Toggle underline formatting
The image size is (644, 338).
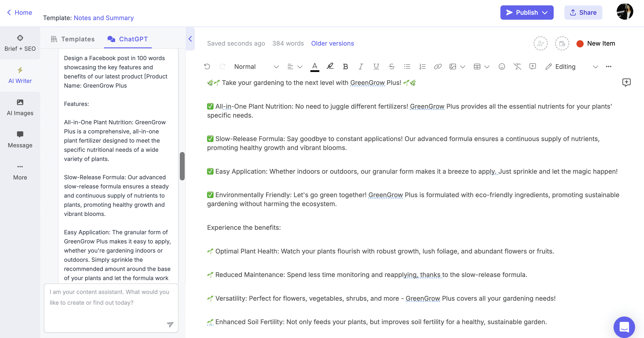(x=376, y=66)
